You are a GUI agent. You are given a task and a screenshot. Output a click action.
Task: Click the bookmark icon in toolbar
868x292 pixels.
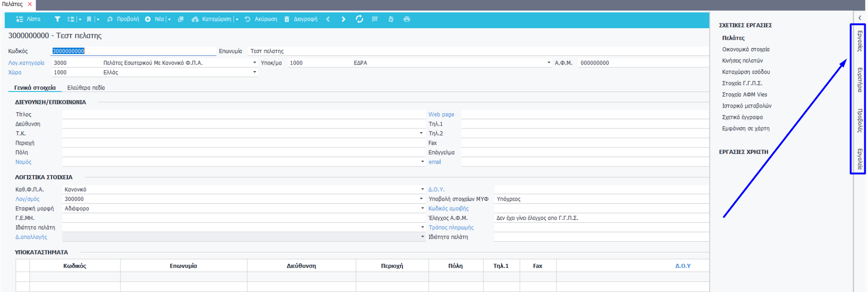pos(89,19)
